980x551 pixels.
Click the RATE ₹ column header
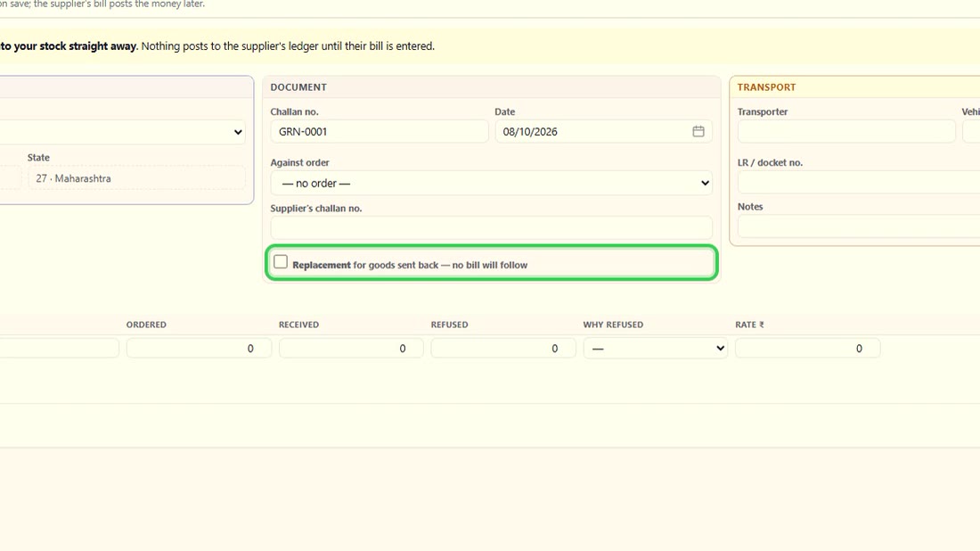tap(749, 325)
